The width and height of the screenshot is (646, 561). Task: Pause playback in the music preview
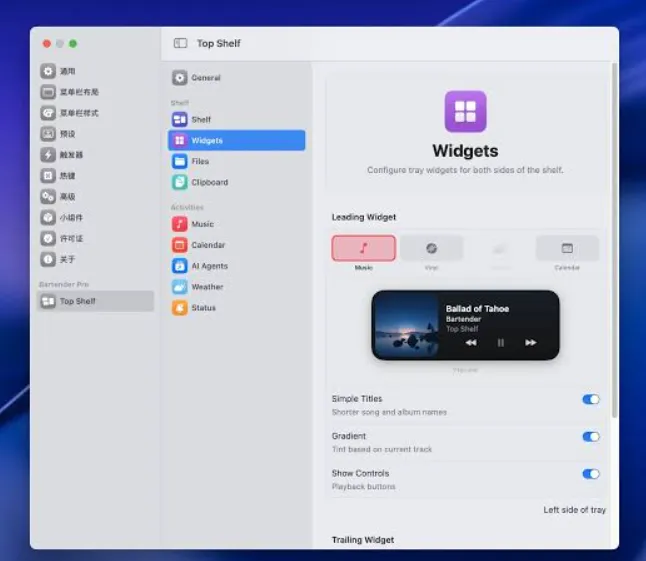tap(501, 343)
